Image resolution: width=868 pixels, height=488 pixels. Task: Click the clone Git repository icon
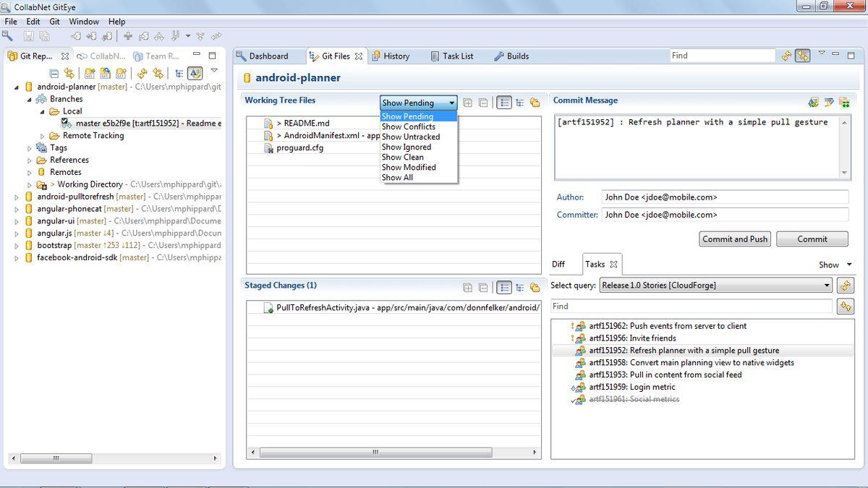point(105,73)
